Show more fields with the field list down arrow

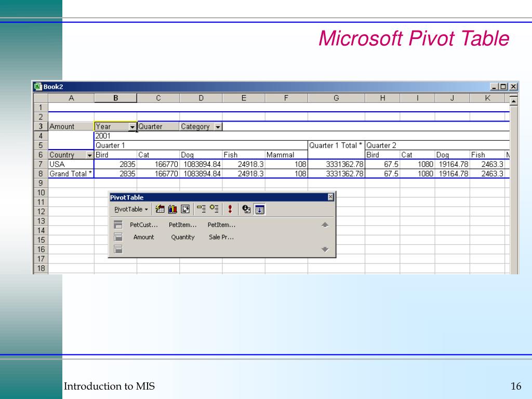(x=325, y=249)
